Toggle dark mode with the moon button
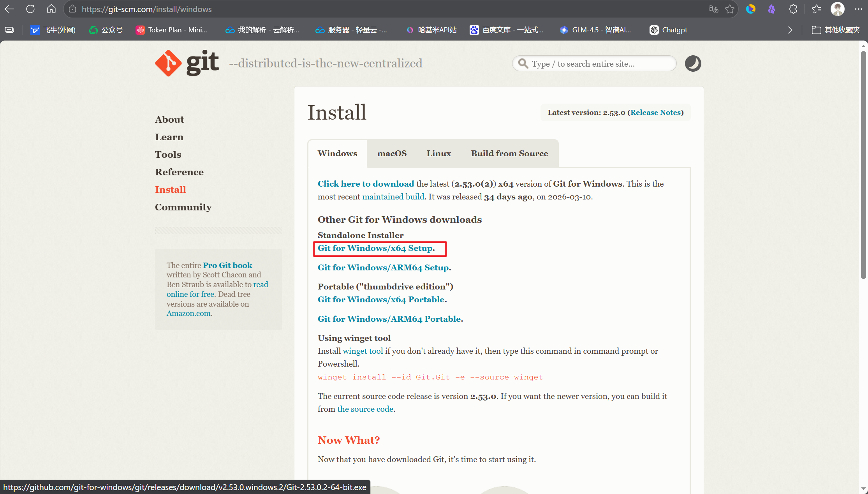868x494 pixels. 693,64
